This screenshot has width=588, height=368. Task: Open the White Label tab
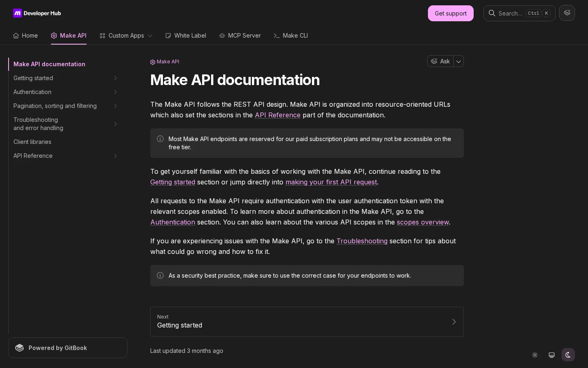tap(186, 36)
